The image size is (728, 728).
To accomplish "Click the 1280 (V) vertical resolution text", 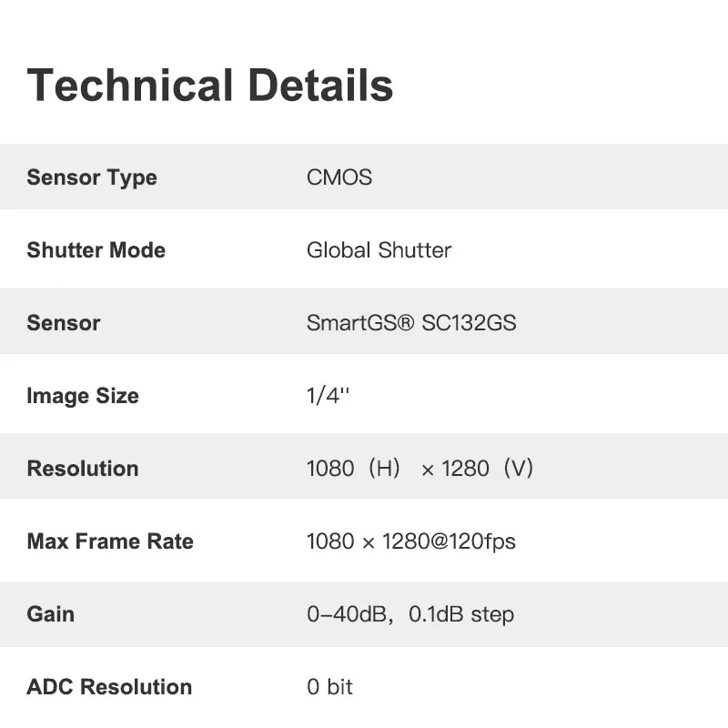I will (x=488, y=469).
